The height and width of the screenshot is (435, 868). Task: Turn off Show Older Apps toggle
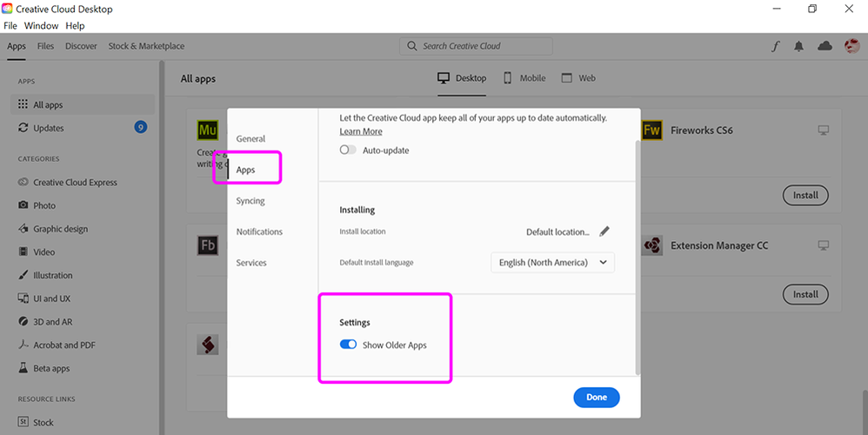(348, 345)
